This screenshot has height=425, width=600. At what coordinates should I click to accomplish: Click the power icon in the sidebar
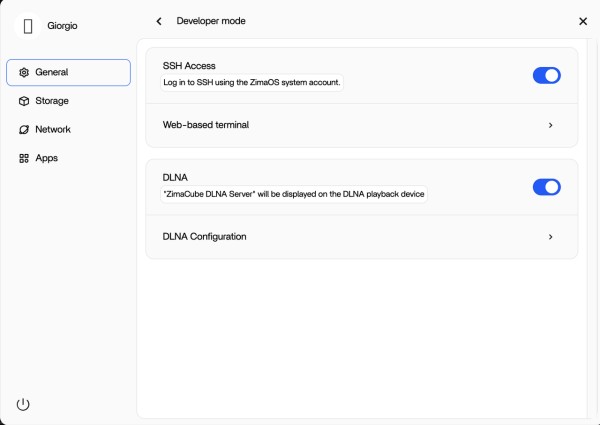(x=23, y=404)
